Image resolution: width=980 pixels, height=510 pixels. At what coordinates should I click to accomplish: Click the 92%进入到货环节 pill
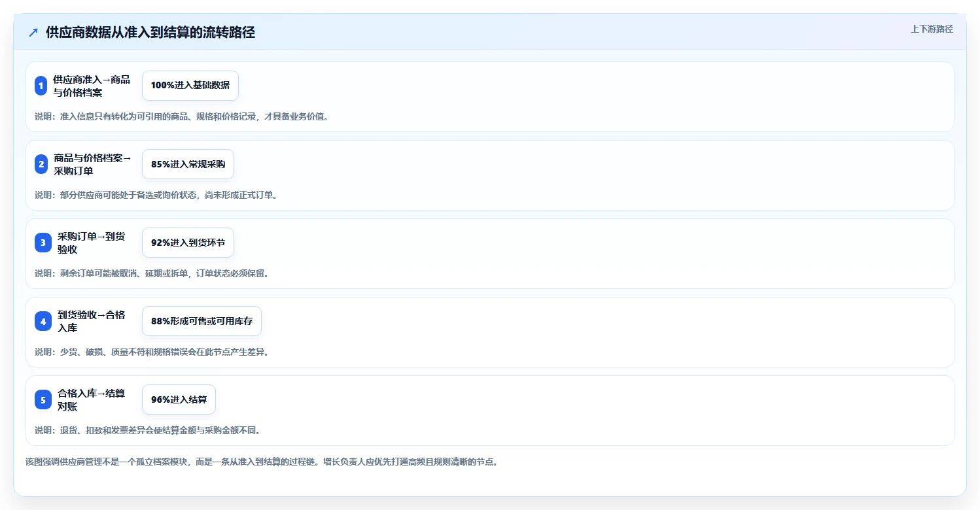(x=188, y=243)
